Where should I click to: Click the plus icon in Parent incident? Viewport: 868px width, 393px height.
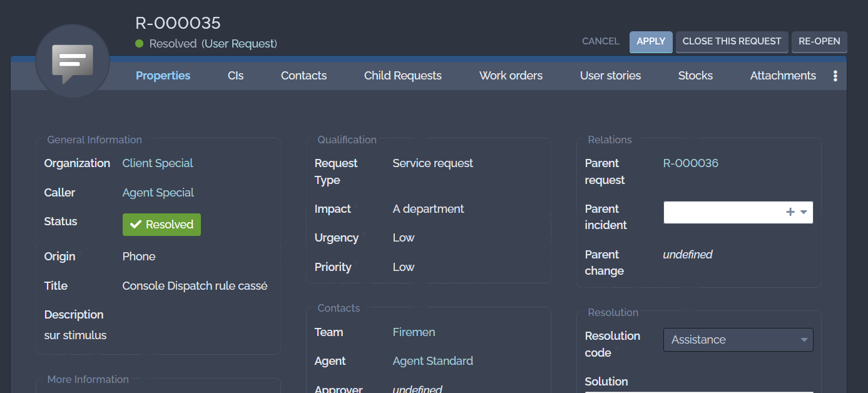pos(790,212)
